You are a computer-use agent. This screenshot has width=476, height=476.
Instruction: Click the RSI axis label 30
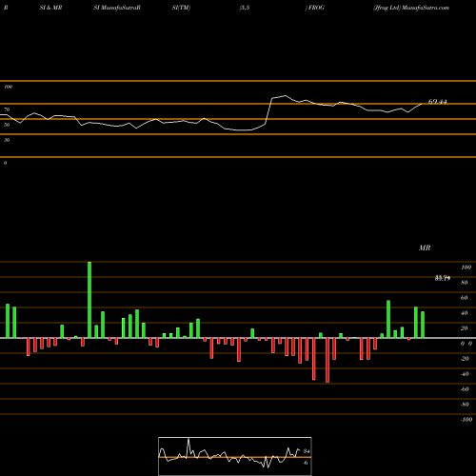[7, 140]
